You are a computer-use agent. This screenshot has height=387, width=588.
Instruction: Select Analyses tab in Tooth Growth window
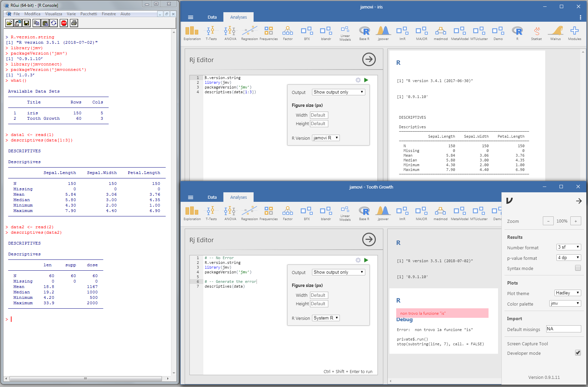(239, 197)
